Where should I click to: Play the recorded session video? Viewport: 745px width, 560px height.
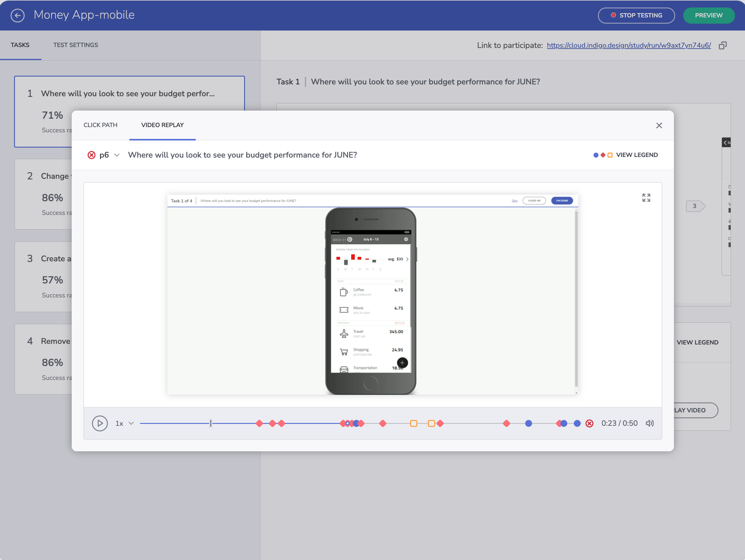[x=100, y=423]
